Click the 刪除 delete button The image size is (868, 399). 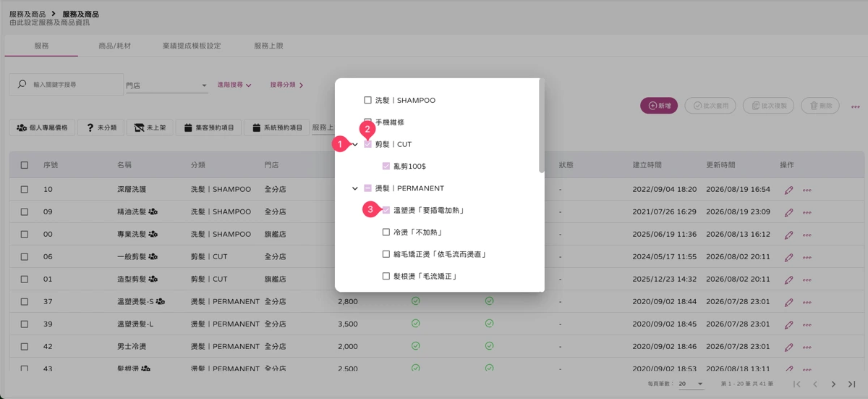pos(820,106)
